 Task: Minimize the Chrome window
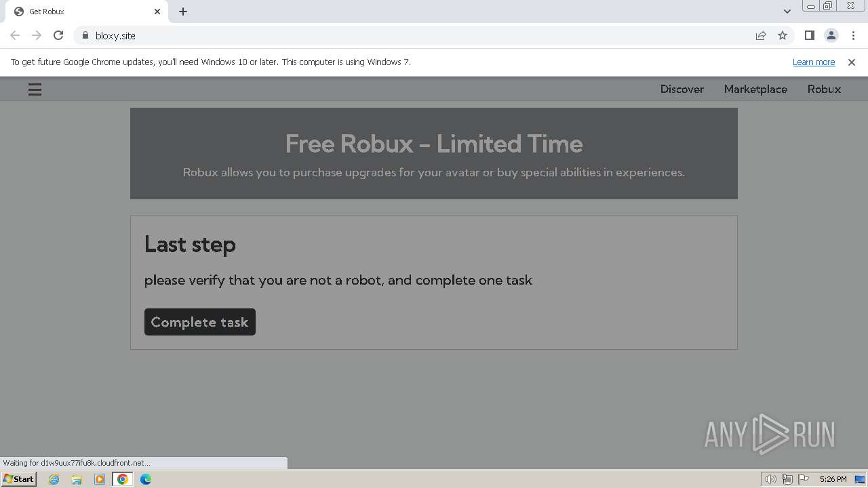tap(810, 6)
